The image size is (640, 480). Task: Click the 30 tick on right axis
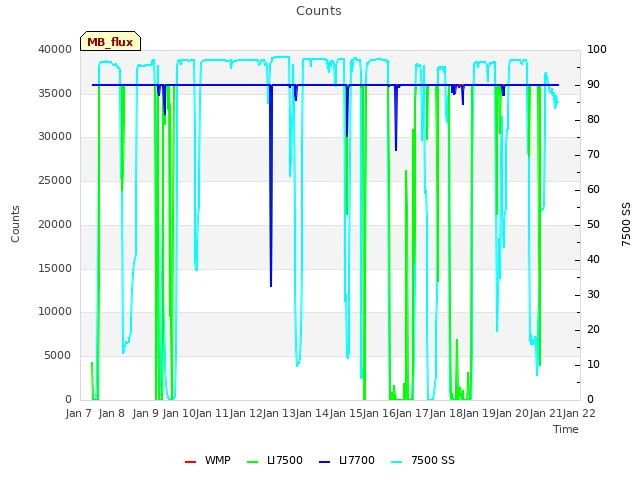[593, 295]
